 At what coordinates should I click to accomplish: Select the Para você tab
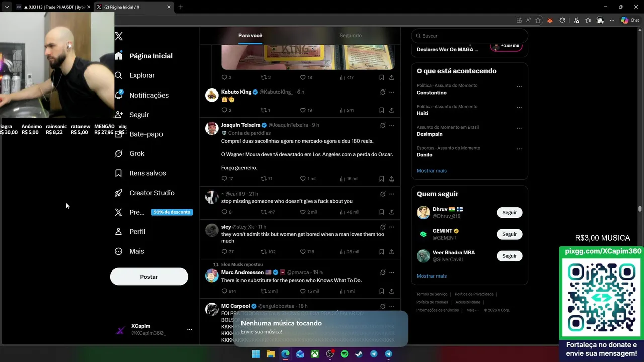[250, 36]
